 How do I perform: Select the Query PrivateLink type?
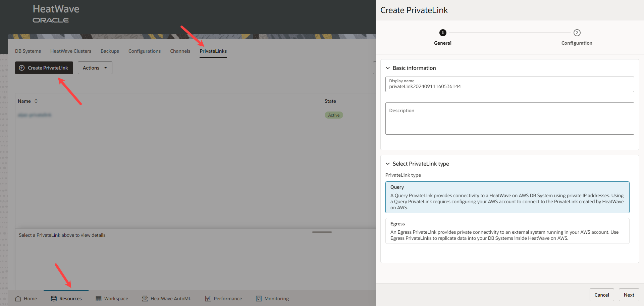tap(507, 197)
